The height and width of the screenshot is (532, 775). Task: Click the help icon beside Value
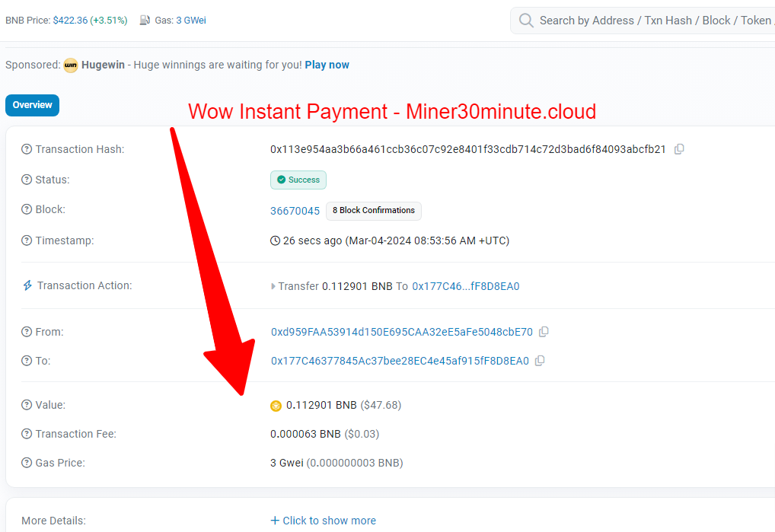coord(27,405)
